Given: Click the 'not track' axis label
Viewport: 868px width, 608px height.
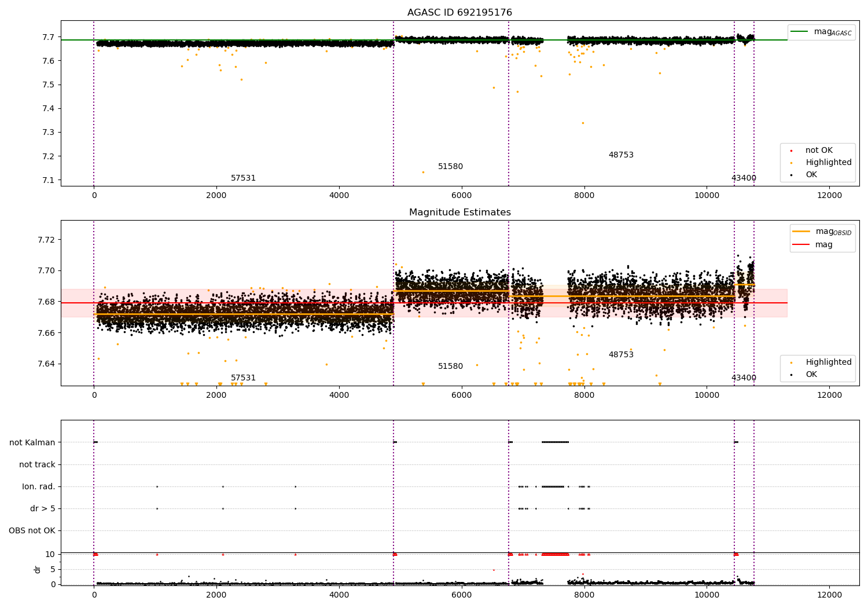Looking at the screenshot, I should coord(37,464).
